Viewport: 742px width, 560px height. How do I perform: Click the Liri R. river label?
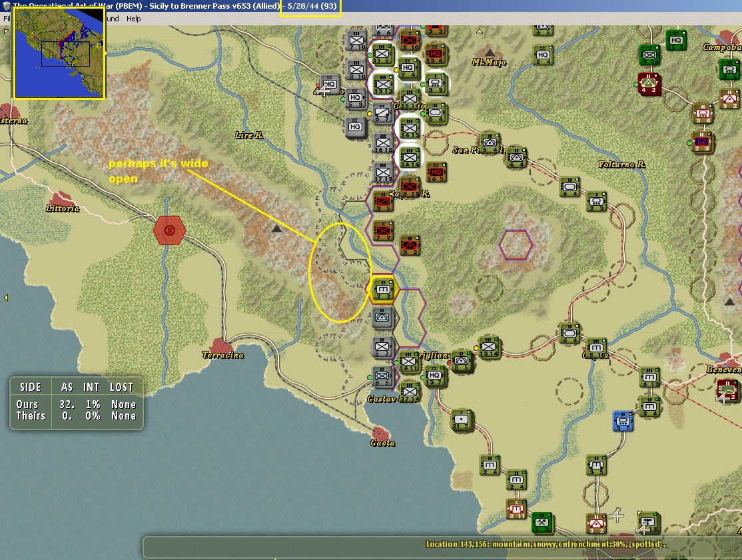[249, 135]
